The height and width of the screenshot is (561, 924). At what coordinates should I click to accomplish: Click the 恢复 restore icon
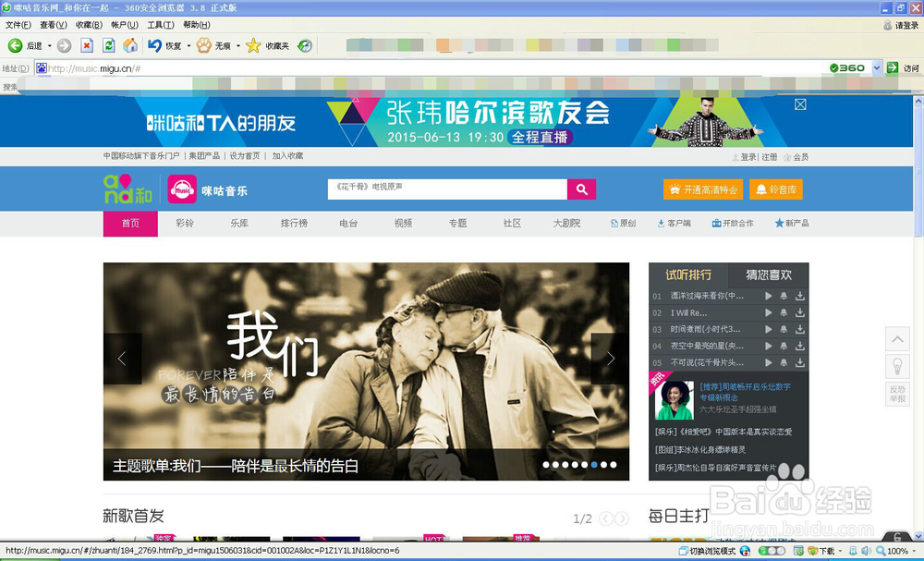click(155, 45)
